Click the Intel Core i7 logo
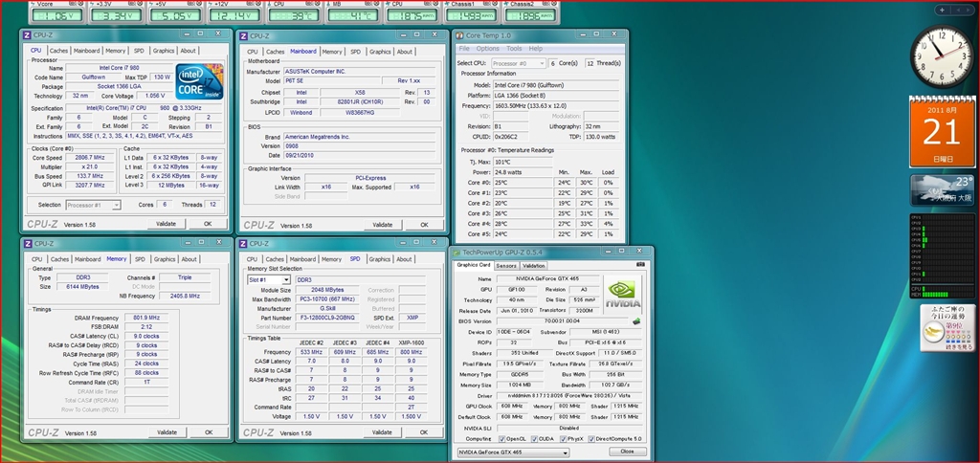The image size is (980, 463). click(199, 81)
